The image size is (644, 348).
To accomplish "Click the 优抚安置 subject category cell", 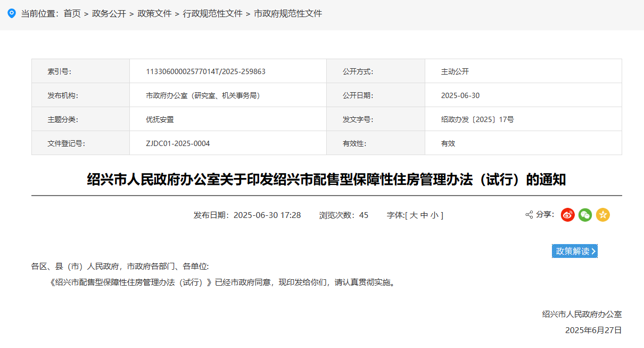I will tap(228, 119).
